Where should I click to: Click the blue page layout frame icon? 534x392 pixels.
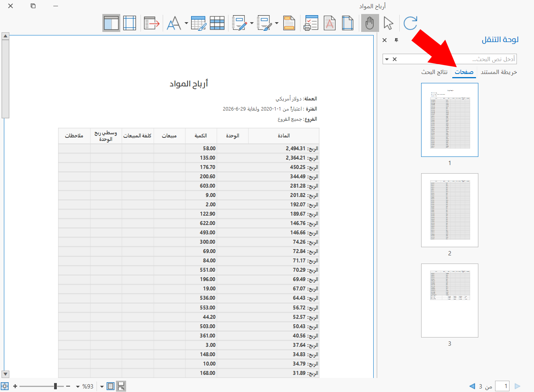[x=348, y=23]
